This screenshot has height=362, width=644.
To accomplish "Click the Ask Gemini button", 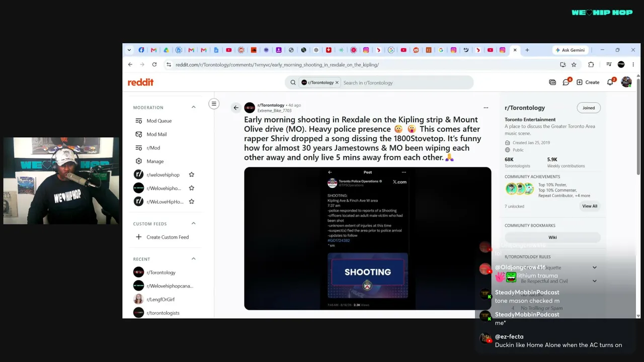I will click(570, 50).
